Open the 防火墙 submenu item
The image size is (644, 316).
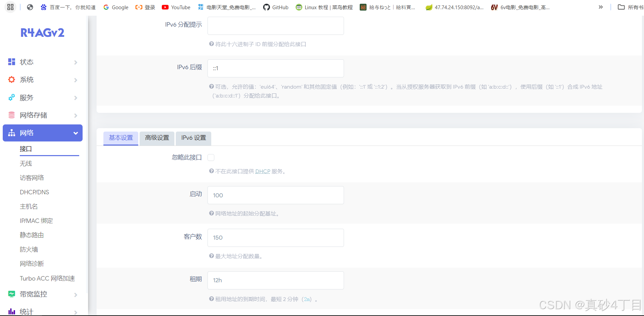29,250
